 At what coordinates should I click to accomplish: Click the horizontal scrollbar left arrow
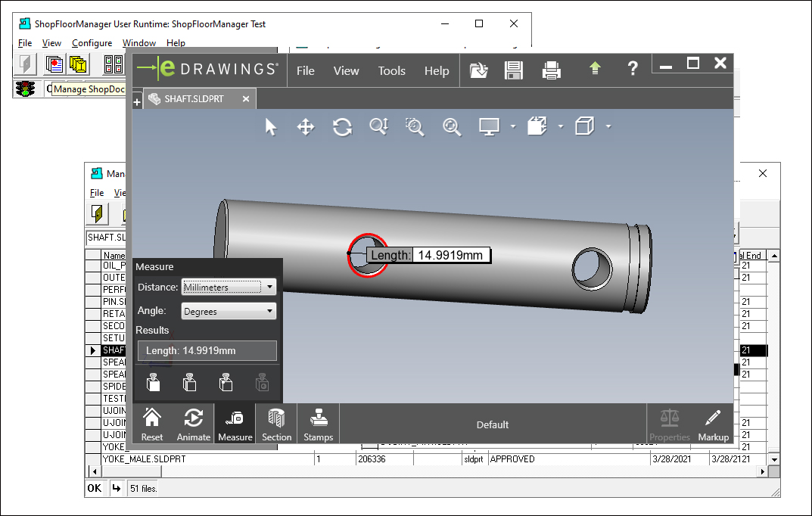[95, 471]
